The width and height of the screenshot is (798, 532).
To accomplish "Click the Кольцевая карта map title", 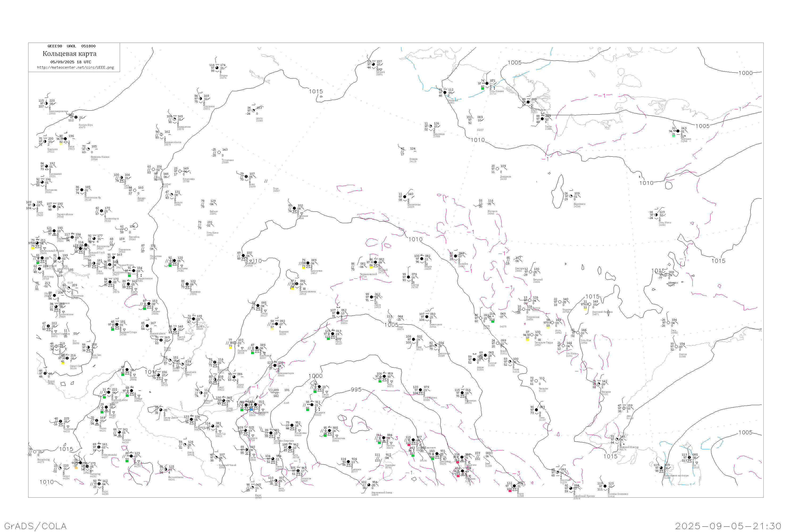I will [69, 54].
